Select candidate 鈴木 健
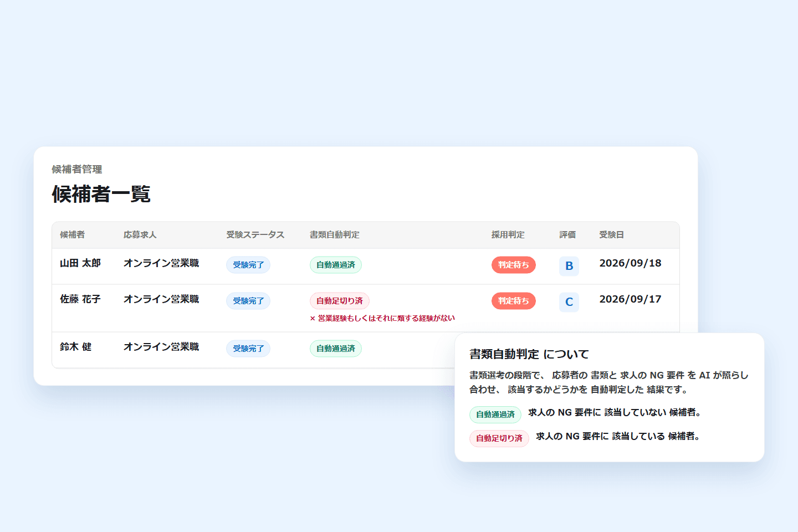Screen dimensions: 798x532 pyautogui.click(x=76, y=347)
